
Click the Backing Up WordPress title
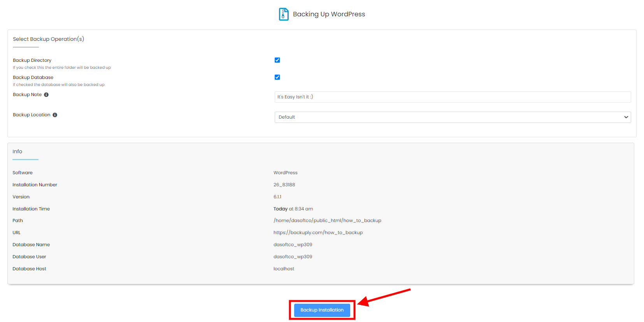pyautogui.click(x=329, y=14)
